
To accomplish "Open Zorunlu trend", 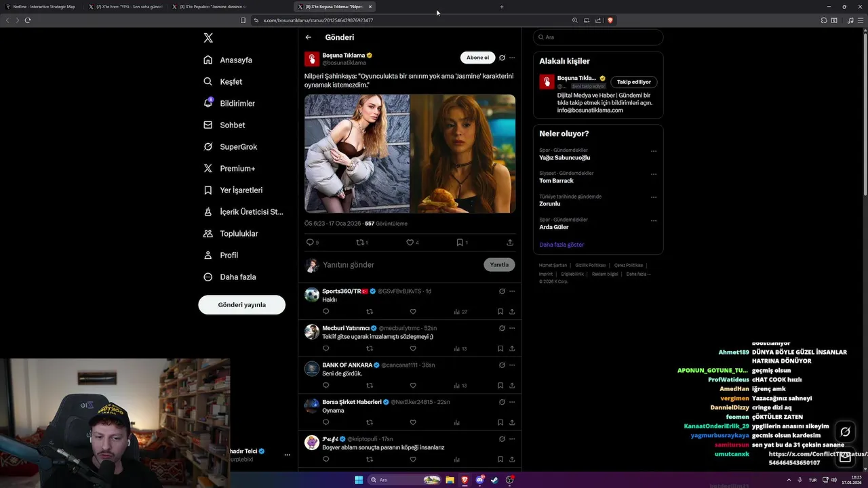I will 549,204.
